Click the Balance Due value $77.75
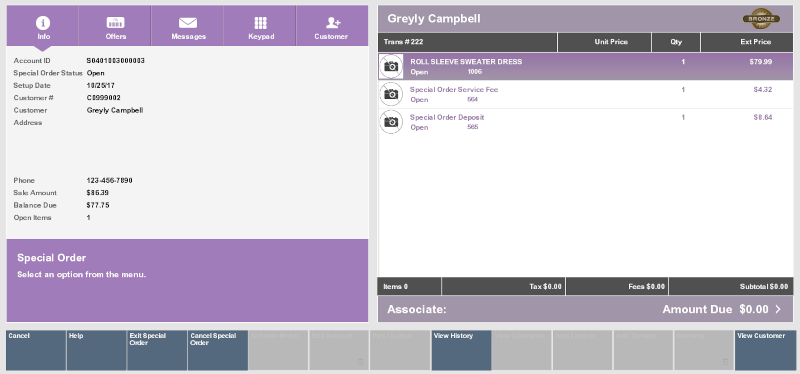This screenshot has height=374, width=800. point(98,205)
